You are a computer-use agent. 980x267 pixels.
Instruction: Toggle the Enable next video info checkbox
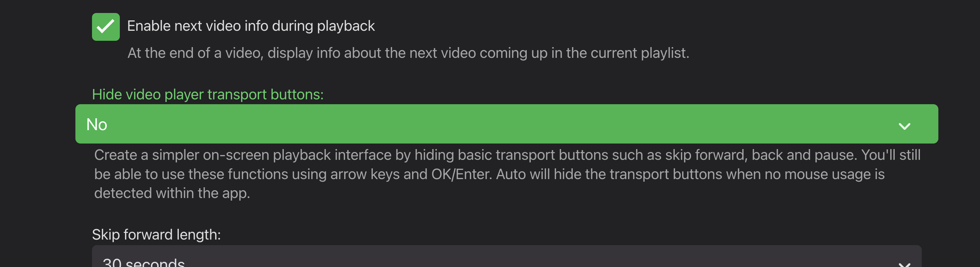point(105,27)
